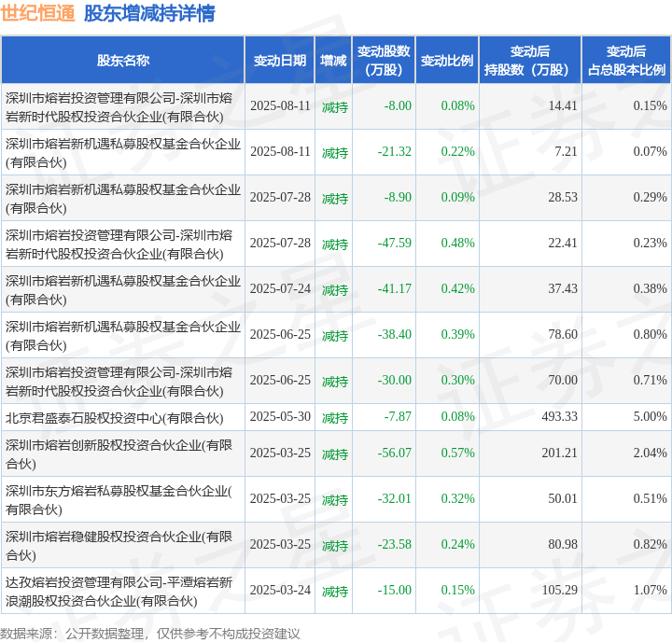Screen dimensions: 672x642
Task: Click the 世纪恒通 stock name in title
Action: [37, 13]
